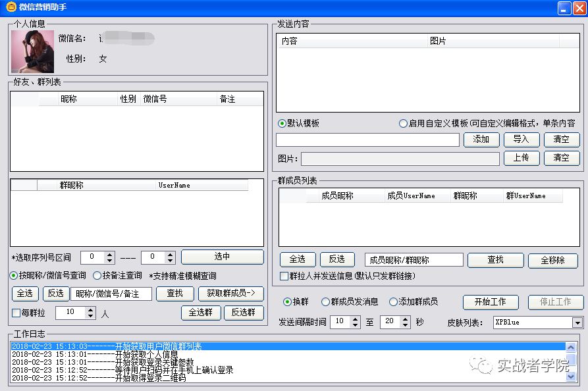
Task: Click the work log scrollbar down arrow
Action: (x=571, y=377)
